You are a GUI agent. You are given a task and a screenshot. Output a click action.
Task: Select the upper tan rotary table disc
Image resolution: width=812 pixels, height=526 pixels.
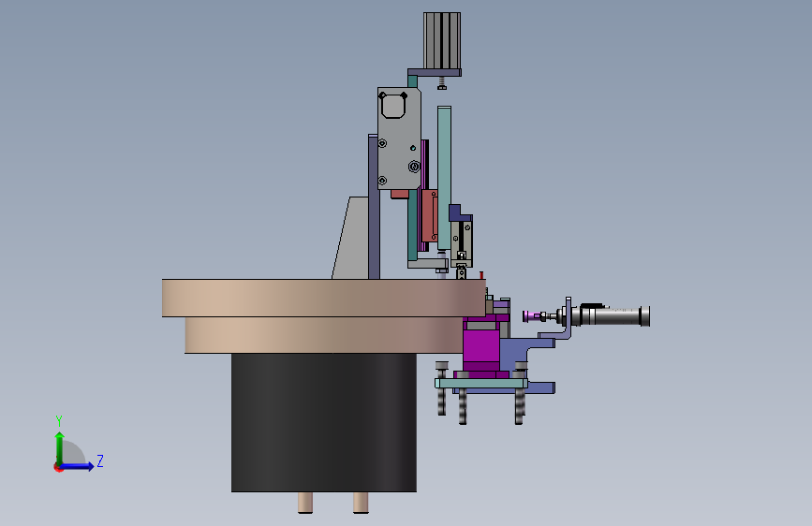324,298
